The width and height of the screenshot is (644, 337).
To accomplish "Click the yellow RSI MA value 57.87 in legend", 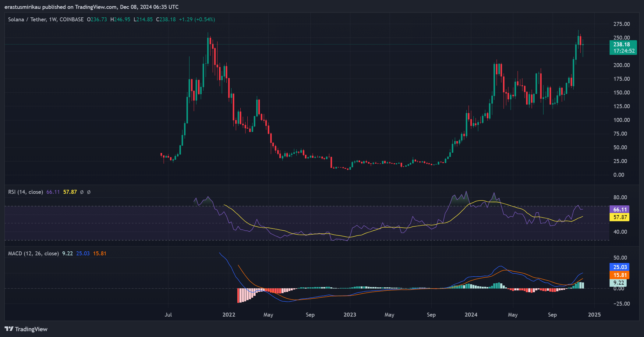I will 70,192.
